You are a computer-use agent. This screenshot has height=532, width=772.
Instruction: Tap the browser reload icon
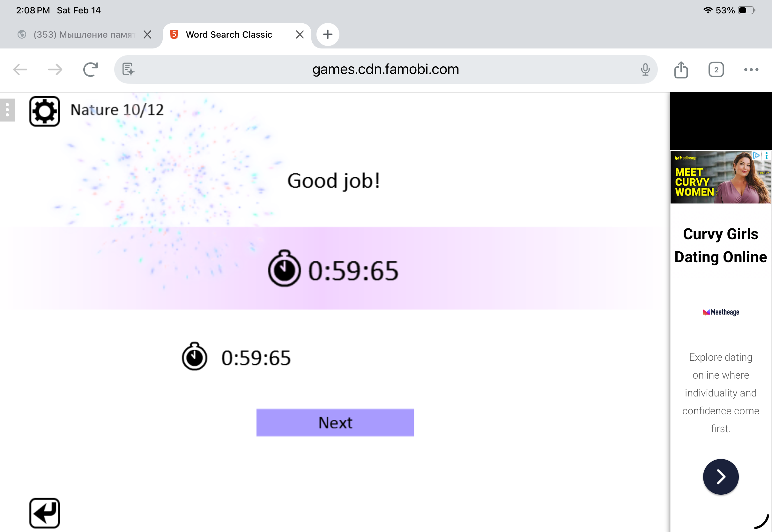(90, 70)
